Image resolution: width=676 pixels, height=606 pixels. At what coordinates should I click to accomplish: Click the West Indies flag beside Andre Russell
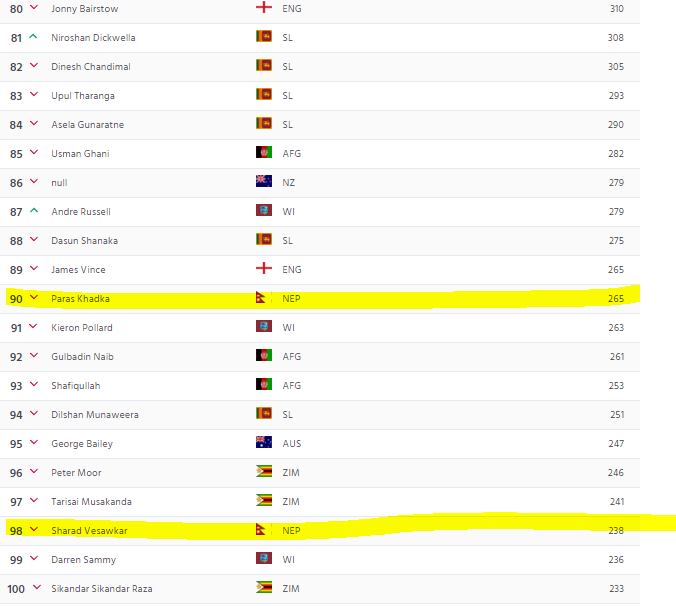point(264,211)
